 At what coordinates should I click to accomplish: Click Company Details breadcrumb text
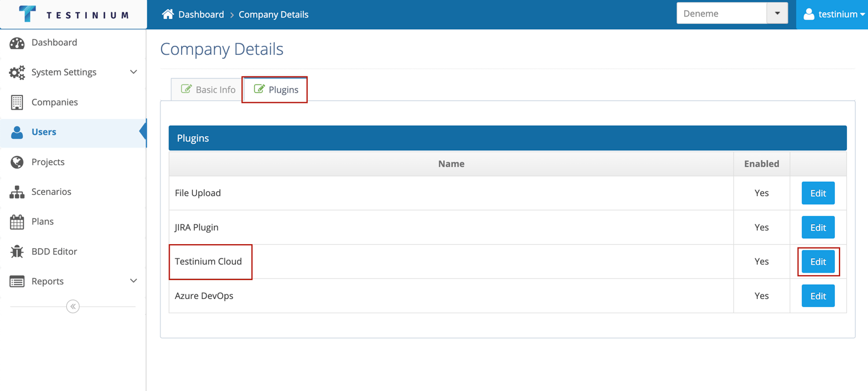coord(274,14)
